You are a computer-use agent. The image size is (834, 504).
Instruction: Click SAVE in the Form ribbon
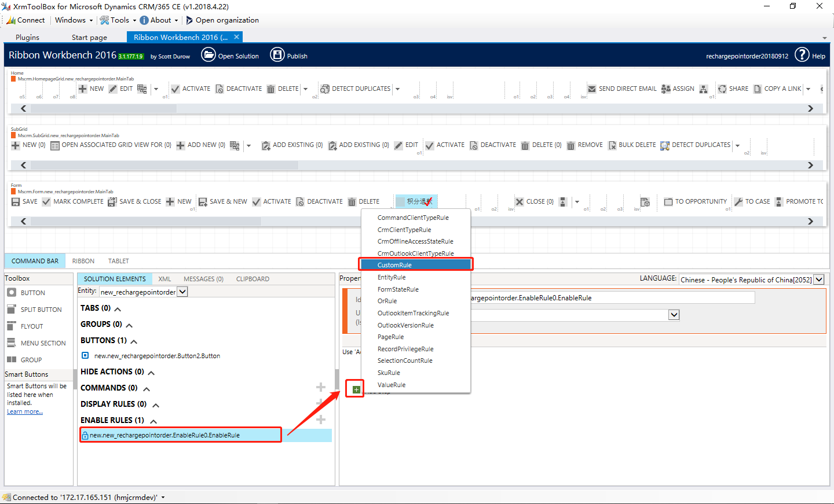24,201
